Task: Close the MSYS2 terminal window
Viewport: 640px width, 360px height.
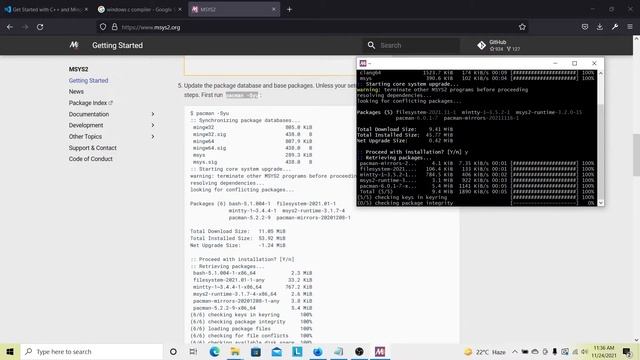Action: click(x=594, y=63)
